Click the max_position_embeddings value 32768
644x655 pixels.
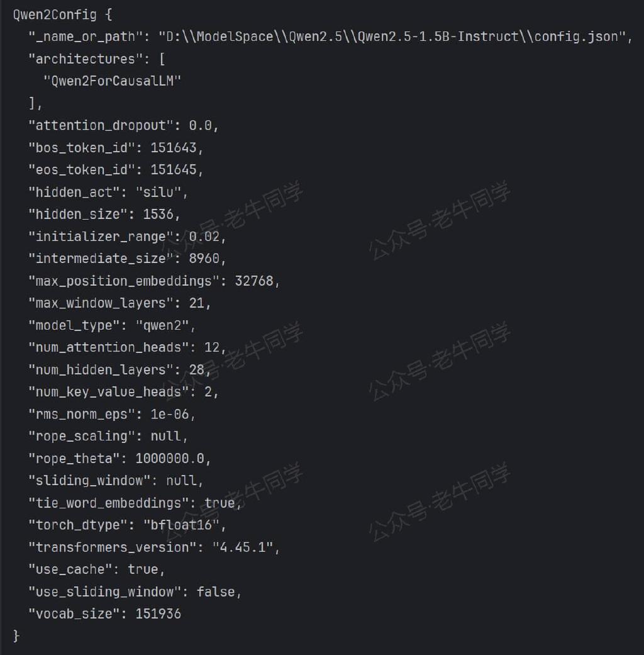pyautogui.click(x=254, y=281)
